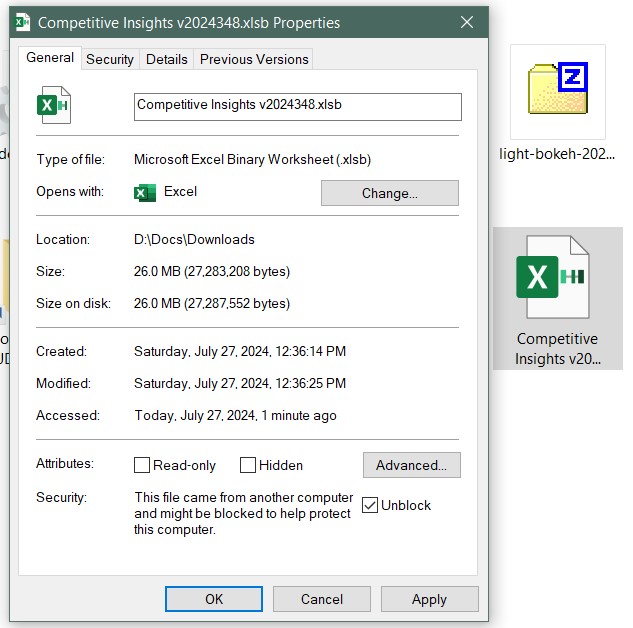Close the Properties dialog with the X
This screenshot has height=628, width=633.
point(467,22)
